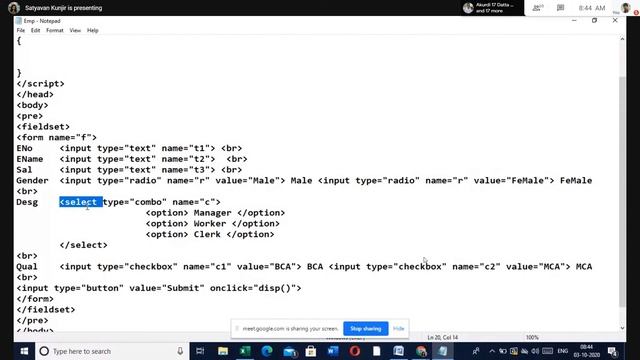The image size is (640, 360).
Task: Launch Microsoft Edge from the taskbar
Action: tap(267, 351)
